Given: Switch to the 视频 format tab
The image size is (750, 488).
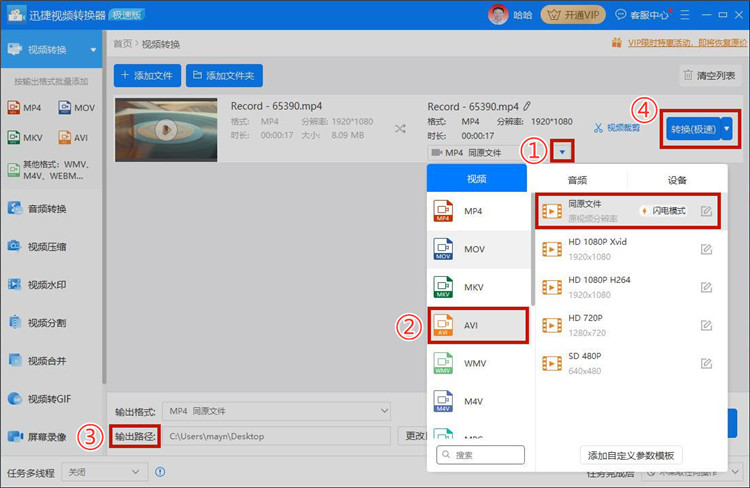Looking at the screenshot, I should coord(477,179).
